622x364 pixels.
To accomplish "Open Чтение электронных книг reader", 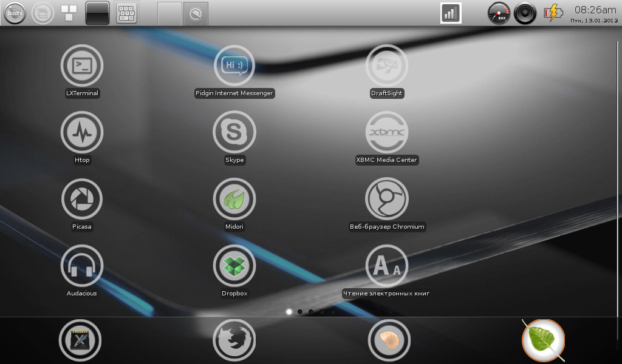I will coord(386,265).
